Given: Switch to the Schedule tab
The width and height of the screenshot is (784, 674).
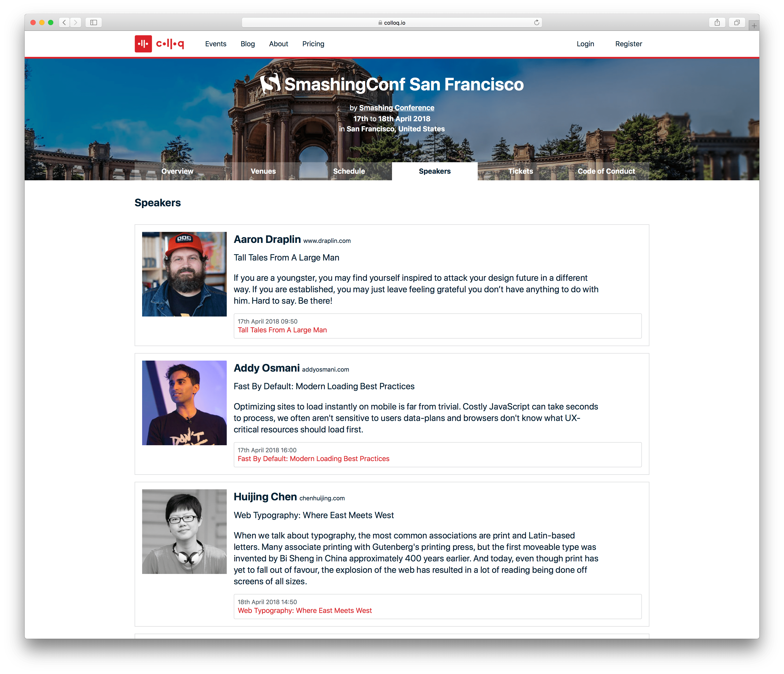Looking at the screenshot, I should [x=349, y=171].
